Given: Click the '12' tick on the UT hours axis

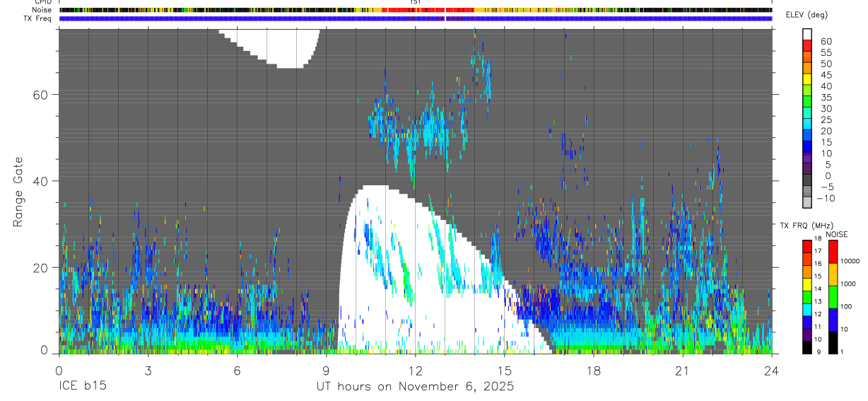Looking at the screenshot, I should (415, 370).
